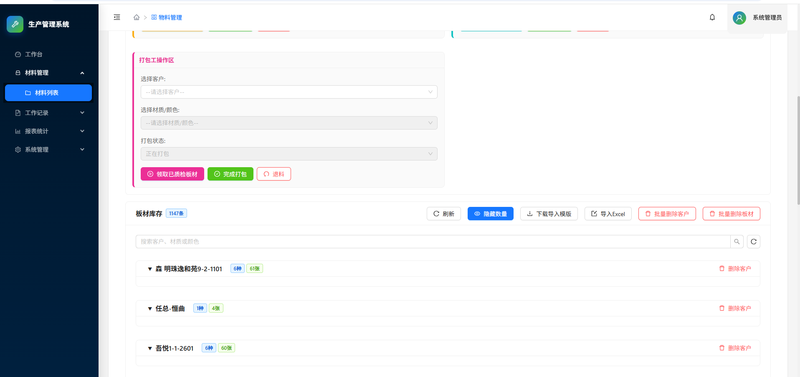800x377 pixels.
Task: Open 工作台 in the sidebar
Action: pos(49,54)
